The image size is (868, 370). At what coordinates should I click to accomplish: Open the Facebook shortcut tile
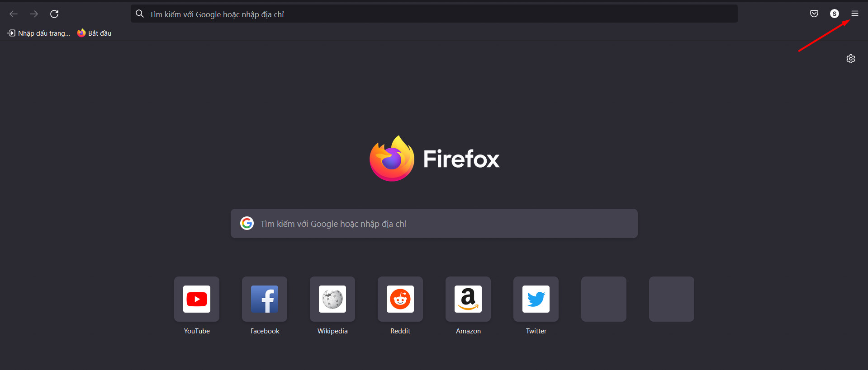(x=265, y=299)
